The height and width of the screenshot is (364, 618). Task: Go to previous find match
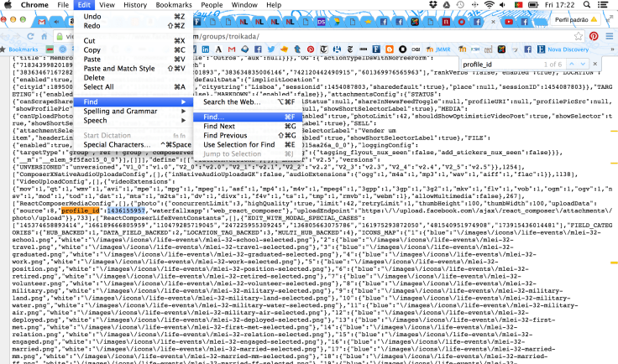tap(572, 64)
